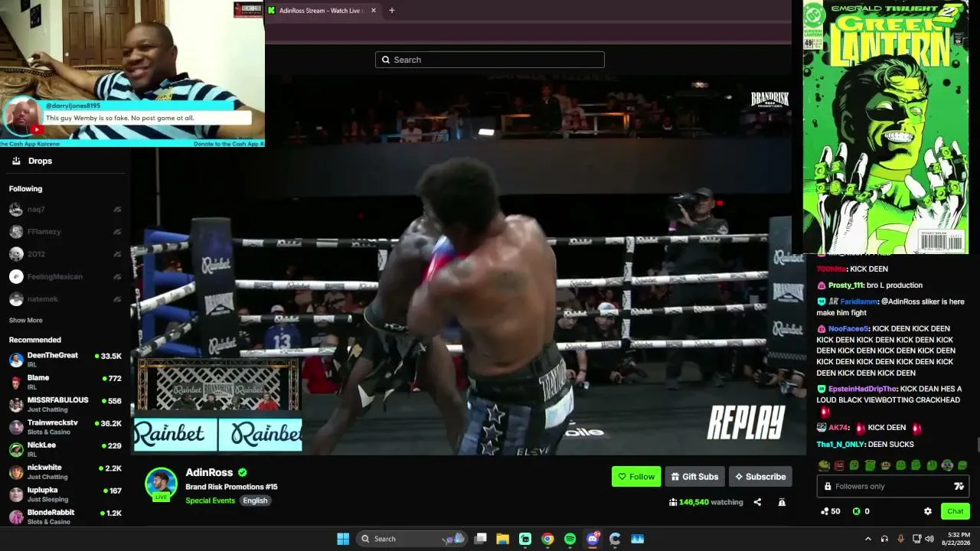
Task: Click the share stream icon
Action: click(x=757, y=502)
